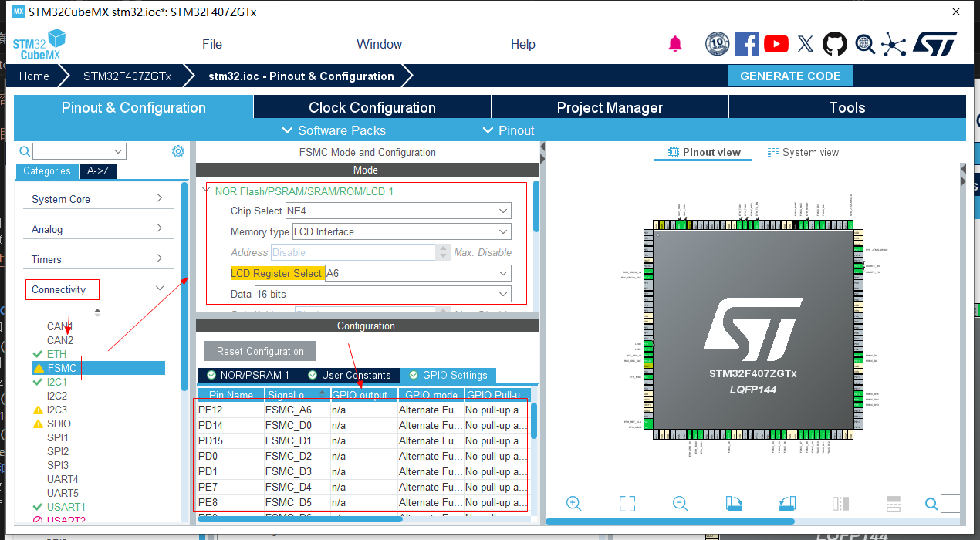Screen dimensions: 980x540
Task: Collapse the NOR Flash/PSRAM/SRAM/ROM/LCD 1 section
Action: click(207, 191)
